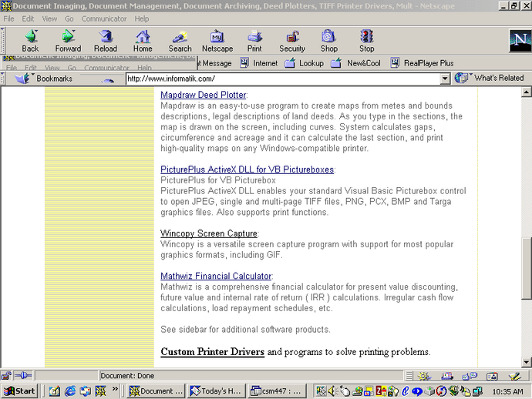Open the New&Cool personal toolbar folder
This screenshot has height=399, width=532.
pyautogui.click(x=355, y=63)
